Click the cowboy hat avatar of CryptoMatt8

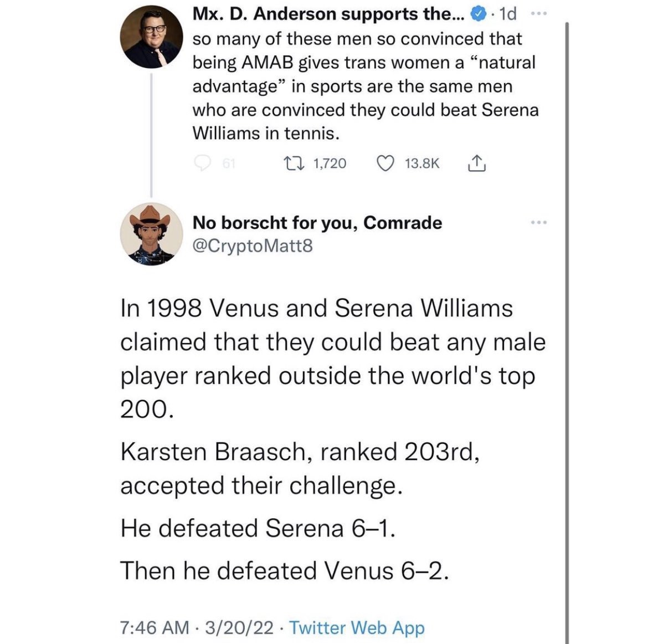tap(152, 234)
